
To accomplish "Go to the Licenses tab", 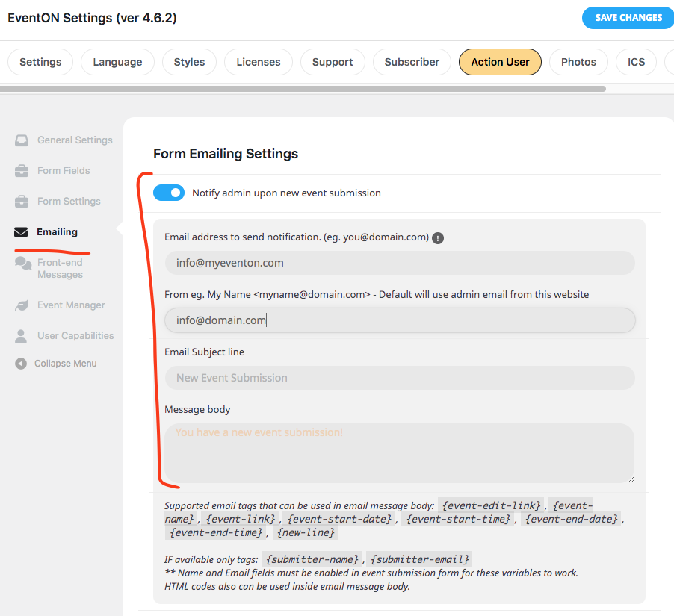I will point(259,62).
